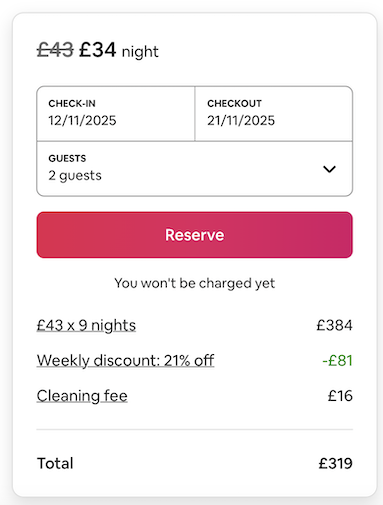Click the 'Total' label
Image resolution: width=383 pixels, height=505 pixels.
tap(55, 463)
